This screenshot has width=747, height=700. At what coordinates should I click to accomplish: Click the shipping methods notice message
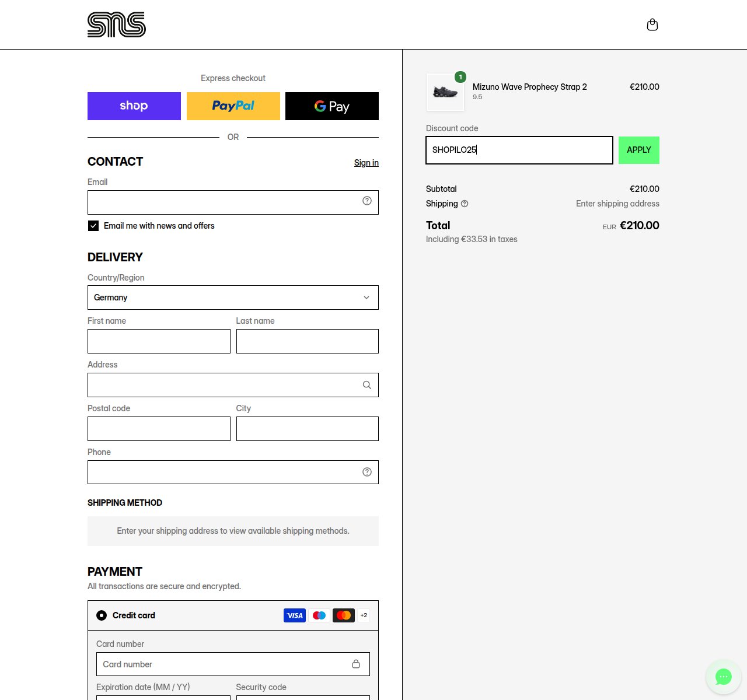pos(233,531)
